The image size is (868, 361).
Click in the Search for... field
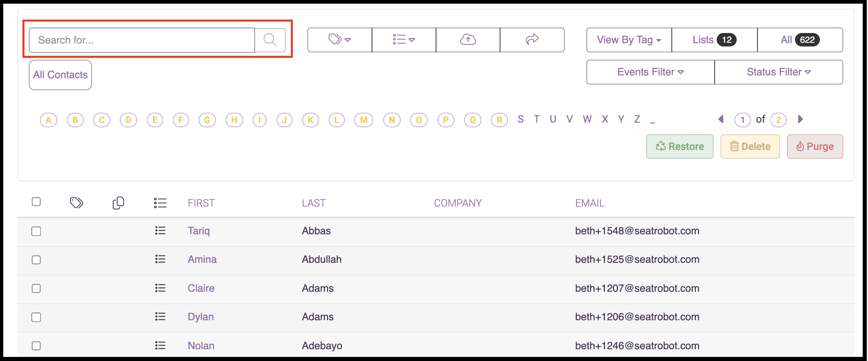click(x=142, y=40)
